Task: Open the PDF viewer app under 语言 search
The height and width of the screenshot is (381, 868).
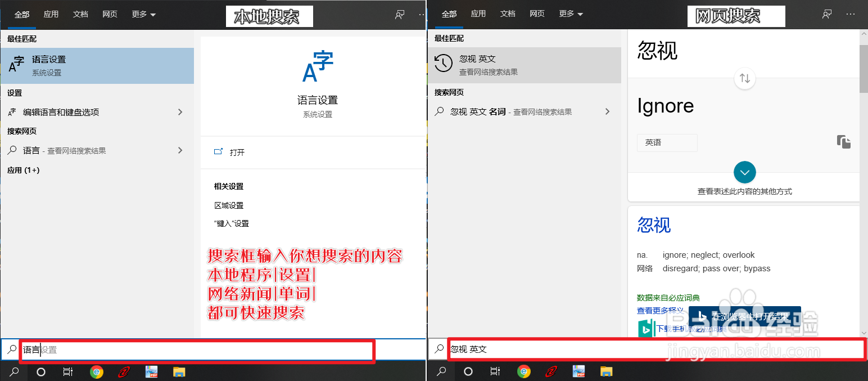Action: [x=152, y=371]
